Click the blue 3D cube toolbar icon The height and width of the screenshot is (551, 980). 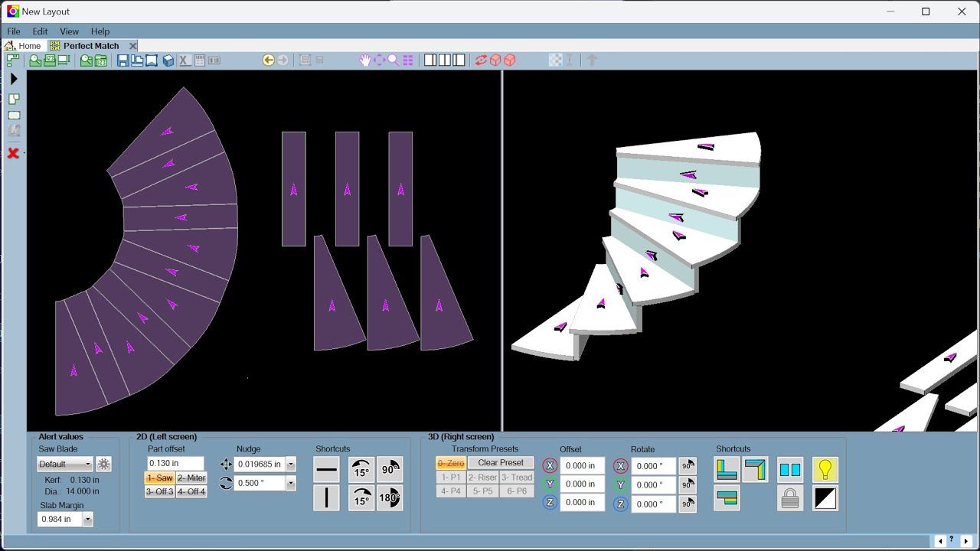point(168,60)
